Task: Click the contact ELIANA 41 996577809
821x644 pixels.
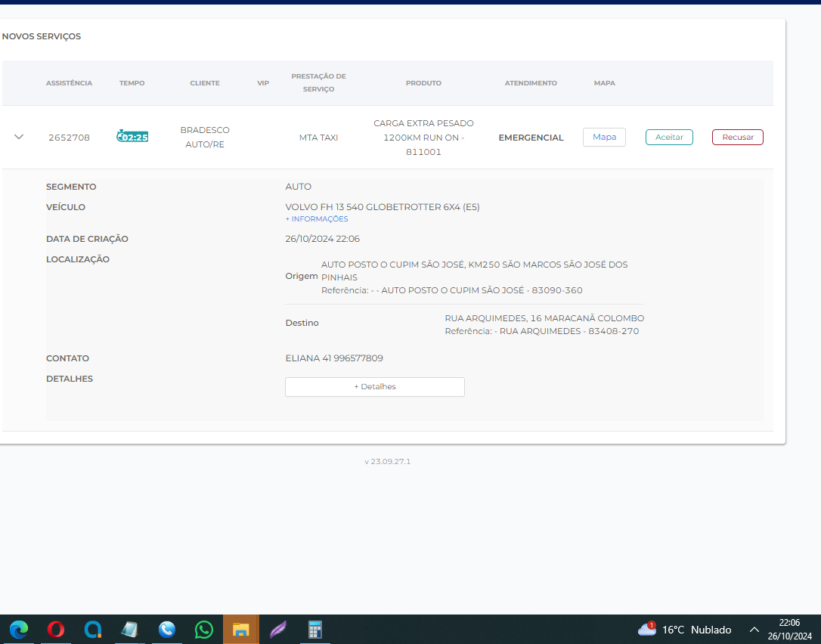Action: point(334,358)
